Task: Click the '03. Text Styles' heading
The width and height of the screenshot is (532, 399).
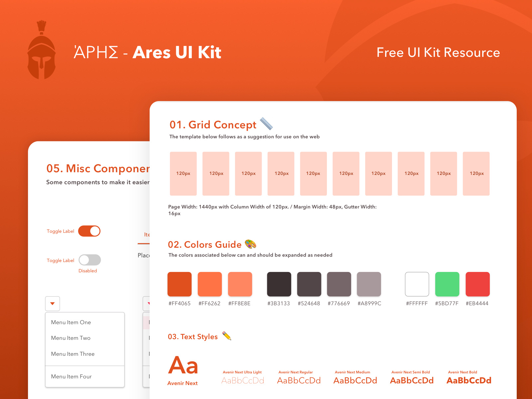Action: point(193,337)
